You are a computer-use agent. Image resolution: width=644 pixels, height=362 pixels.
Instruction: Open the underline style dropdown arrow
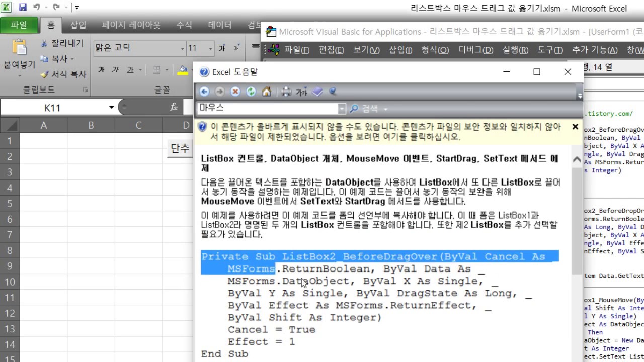(x=140, y=70)
